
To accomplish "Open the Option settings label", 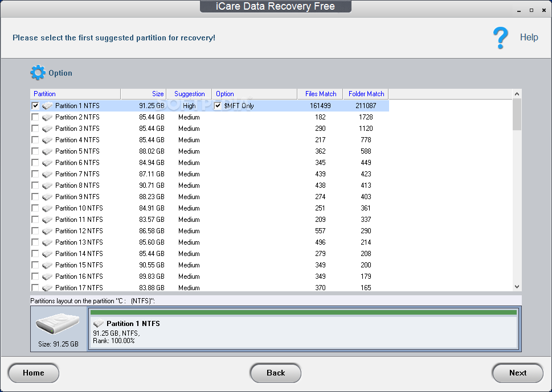I will [60, 73].
